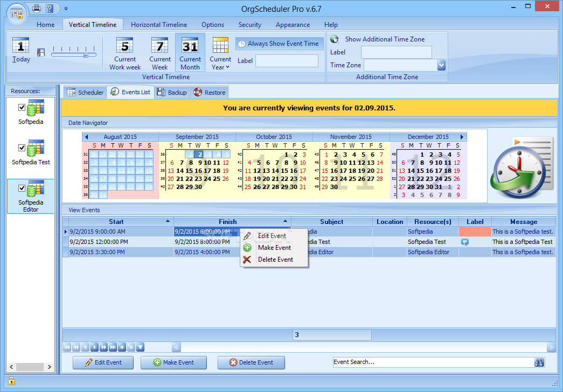This screenshot has width=563, height=392.
Task: Click the bottom Delete Event button
Action: [251, 362]
